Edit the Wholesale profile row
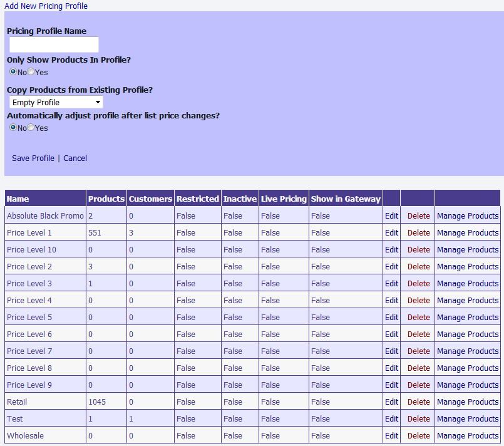The height and width of the screenshot is (446, 504). (x=391, y=436)
